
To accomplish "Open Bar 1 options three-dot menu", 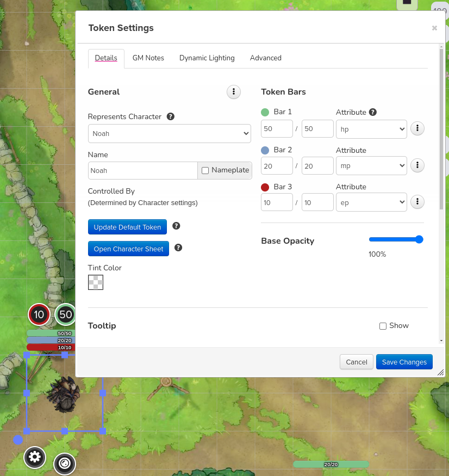I will click(x=417, y=129).
